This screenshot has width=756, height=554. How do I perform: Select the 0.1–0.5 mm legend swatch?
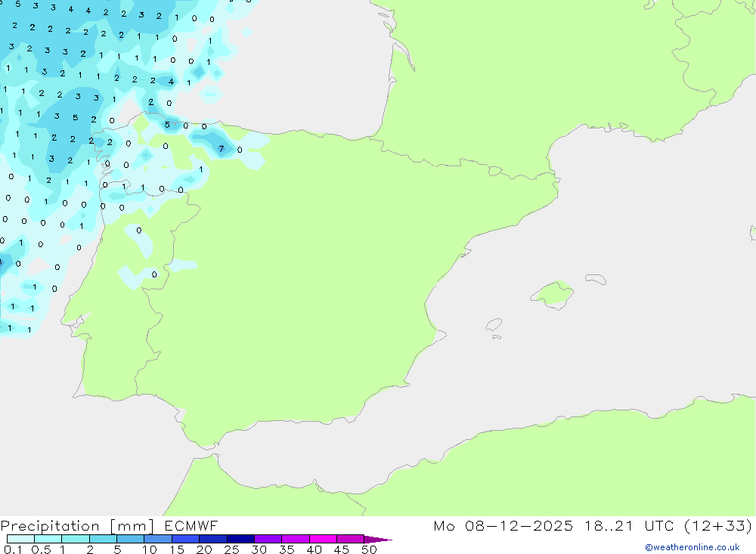pyautogui.click(x=20, y=539)
